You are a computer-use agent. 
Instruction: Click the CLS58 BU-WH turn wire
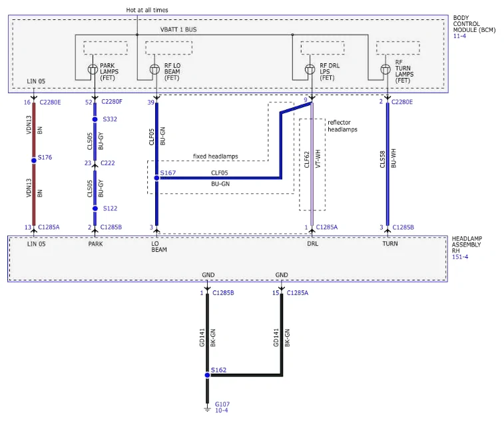point(387,164)
